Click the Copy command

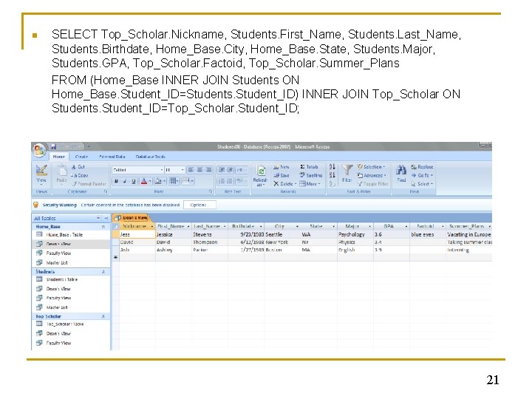(80, 175)
